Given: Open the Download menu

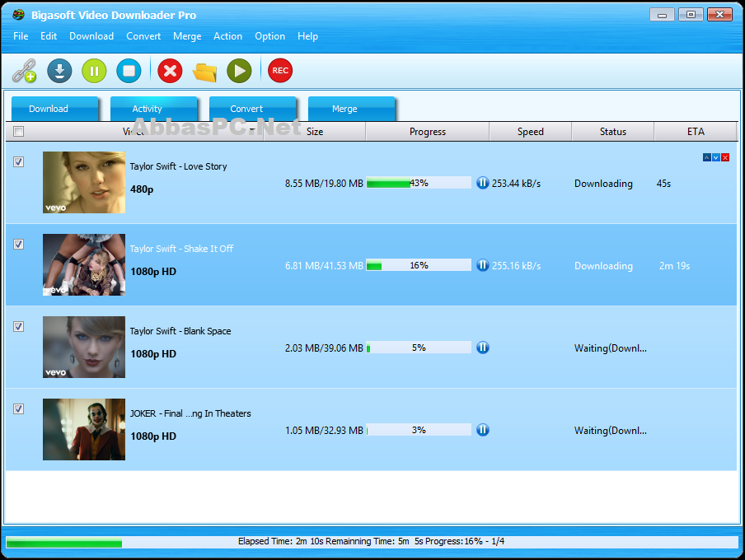Looking at the screenshot, I should 91,36.
